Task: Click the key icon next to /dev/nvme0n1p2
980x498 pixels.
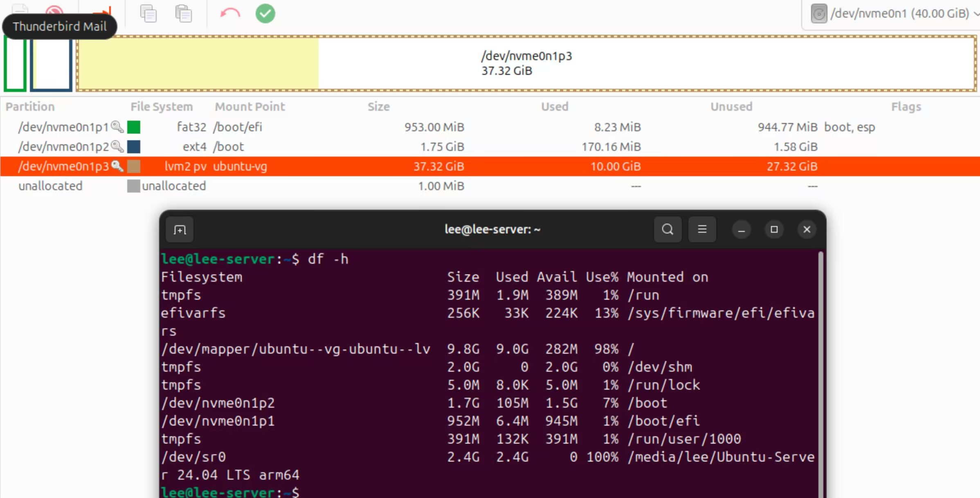Action: point(117,146)
